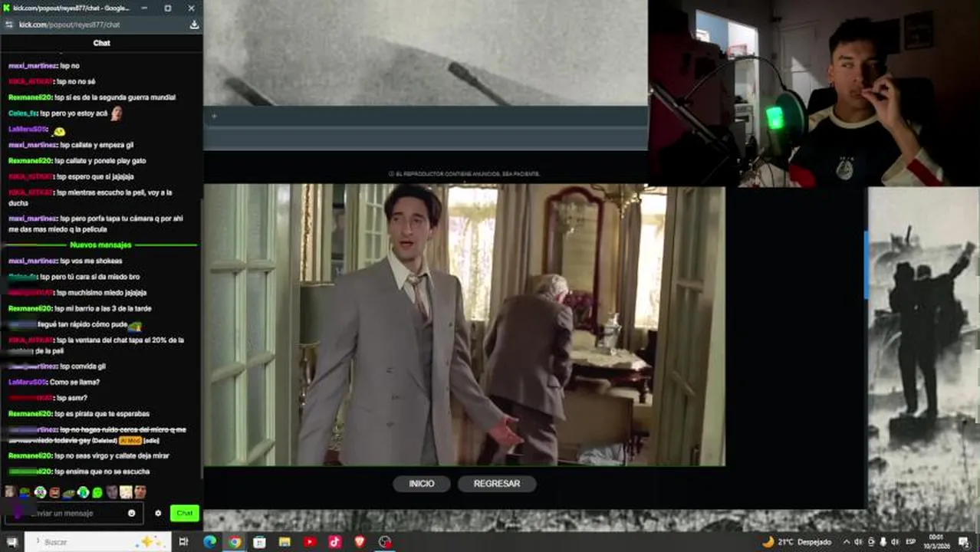Click LaMaruS05 on 'Como se llama?' message

[x=27, y=382]
